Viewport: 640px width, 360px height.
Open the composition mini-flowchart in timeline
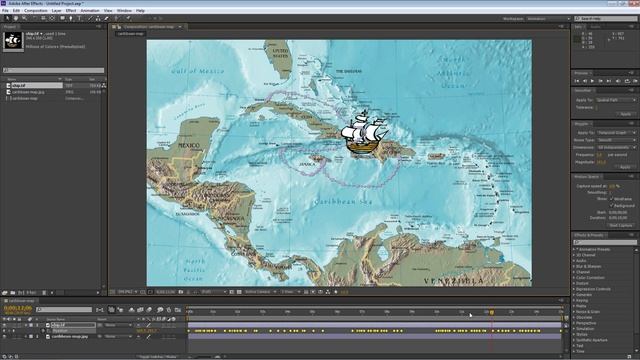coord(99,310)
